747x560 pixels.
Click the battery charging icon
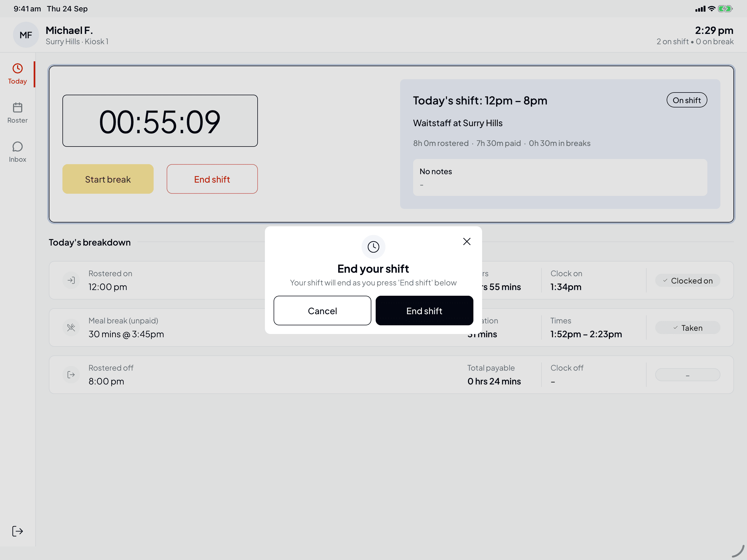[x=725, y=9]
